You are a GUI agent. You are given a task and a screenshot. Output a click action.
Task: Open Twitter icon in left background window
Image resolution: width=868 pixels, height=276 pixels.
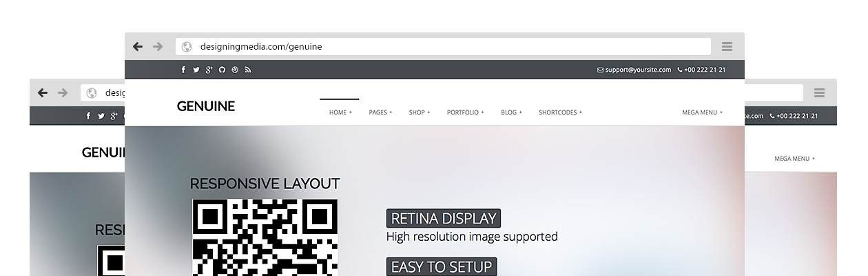pyautogui.click(x=101, y=116)
